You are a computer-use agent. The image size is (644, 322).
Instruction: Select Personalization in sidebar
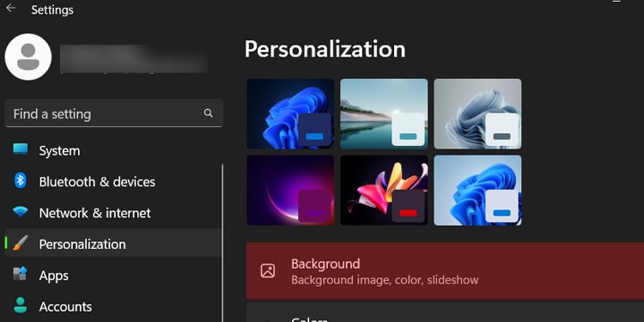point(113,244)
